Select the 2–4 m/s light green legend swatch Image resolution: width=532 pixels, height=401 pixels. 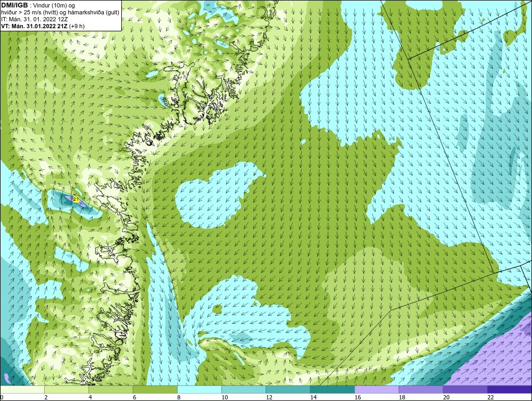66,389
